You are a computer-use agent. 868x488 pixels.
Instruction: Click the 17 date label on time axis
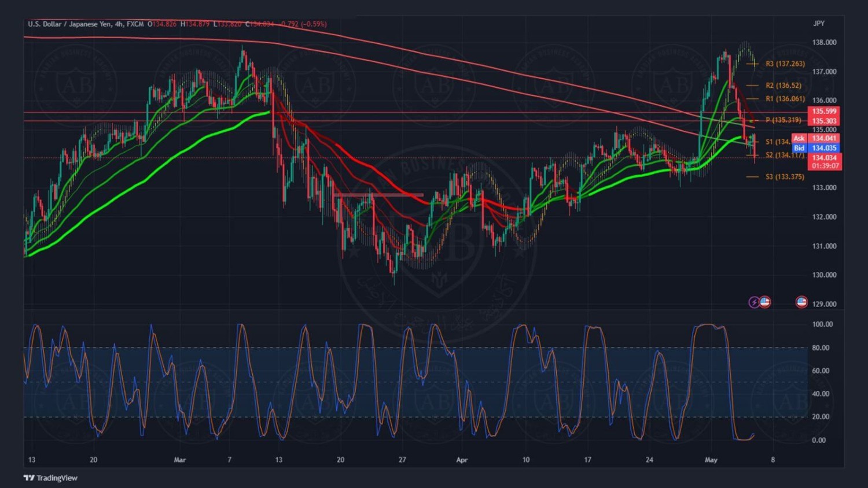(587, 460)
